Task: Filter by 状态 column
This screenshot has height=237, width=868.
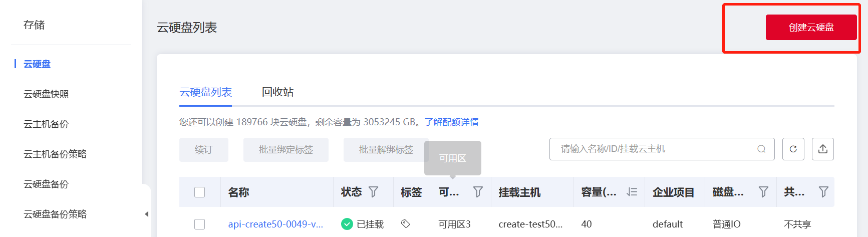Action: click(x=374, y=192)
